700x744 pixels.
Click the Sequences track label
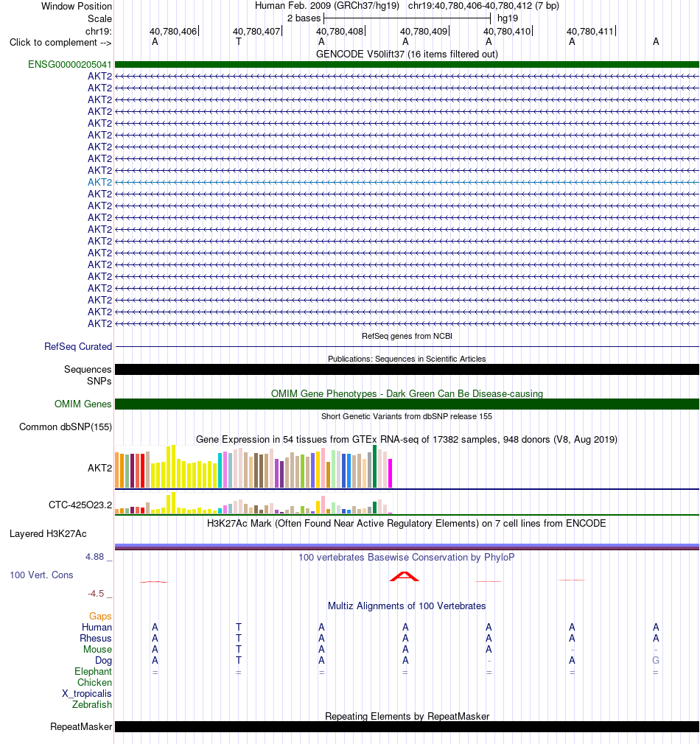[88, 369]
